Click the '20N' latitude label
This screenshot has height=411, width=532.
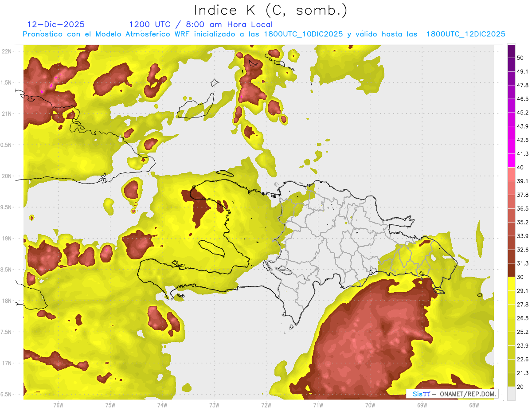pyautogui.click(x=7, y=176)
